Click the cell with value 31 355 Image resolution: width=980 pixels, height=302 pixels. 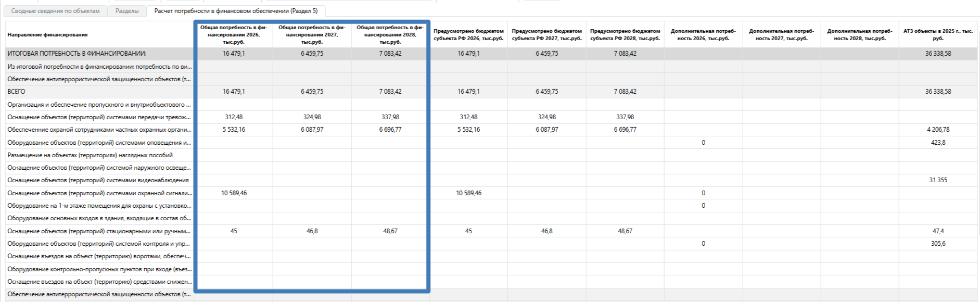pos(938,180)
